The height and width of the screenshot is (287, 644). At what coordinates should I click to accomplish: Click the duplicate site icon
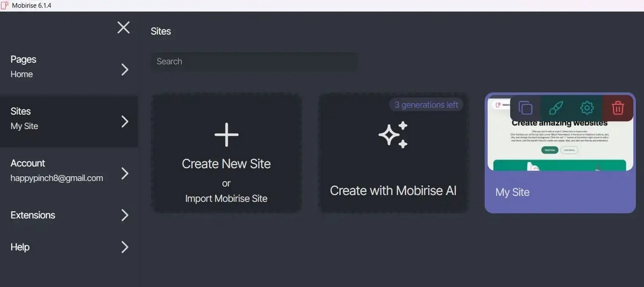coord(526,108)
